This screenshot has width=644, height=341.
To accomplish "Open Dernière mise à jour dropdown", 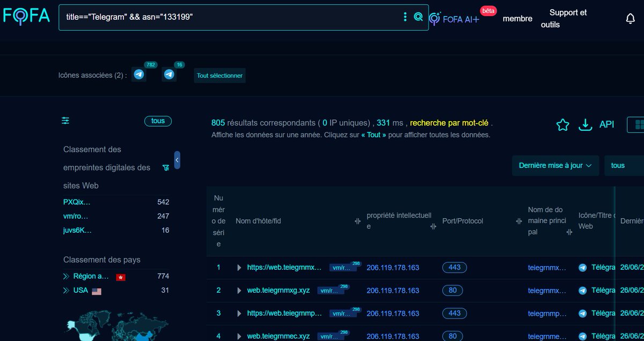I will 555,166.
